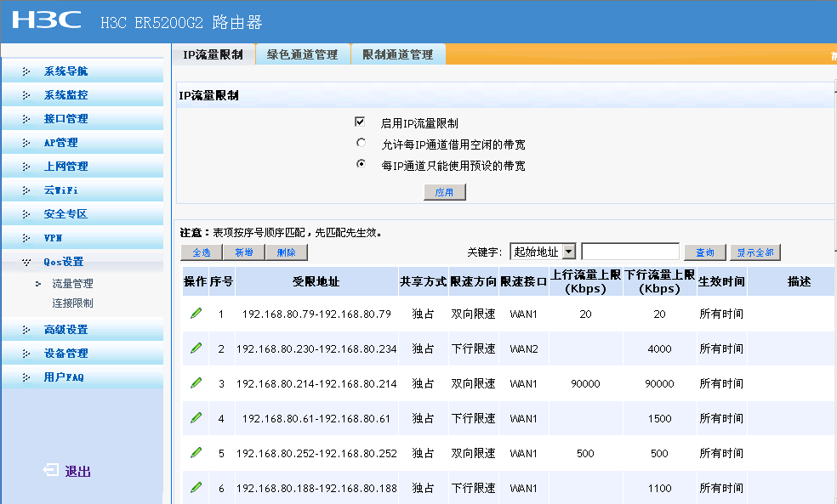Click 1500 downlink value in row 4

tap(660, 419)
